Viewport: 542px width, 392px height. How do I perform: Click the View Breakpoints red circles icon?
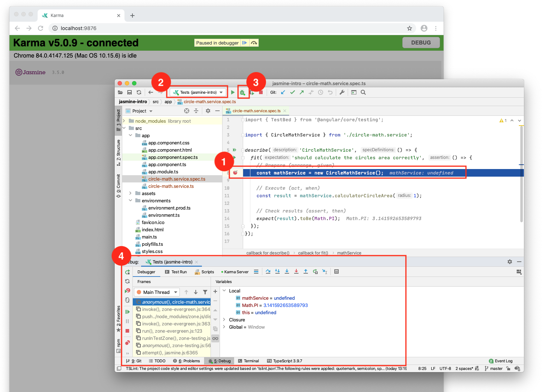click(127, 342)
